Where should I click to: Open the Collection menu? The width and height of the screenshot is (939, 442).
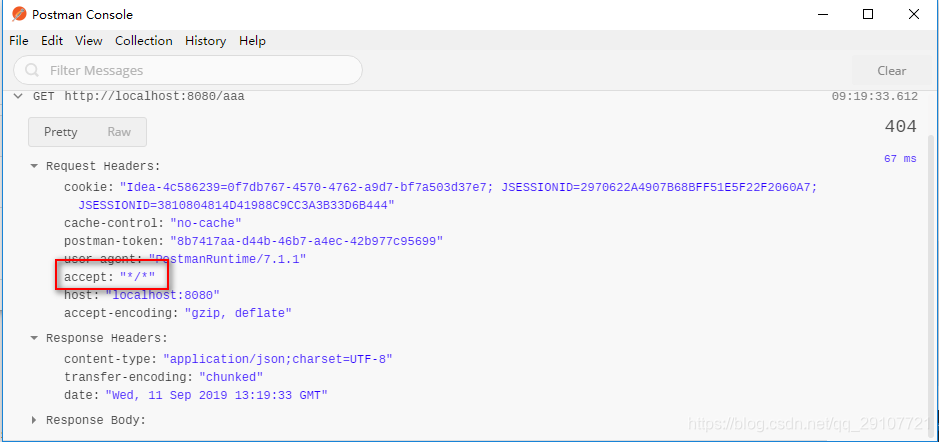[x=144, y=41]
